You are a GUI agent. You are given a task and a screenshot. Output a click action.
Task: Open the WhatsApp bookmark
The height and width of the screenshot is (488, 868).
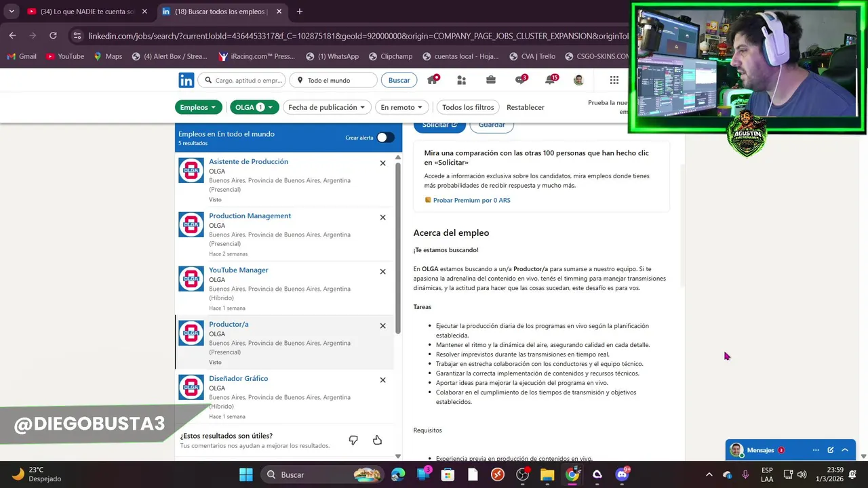[x=332, y=56]
